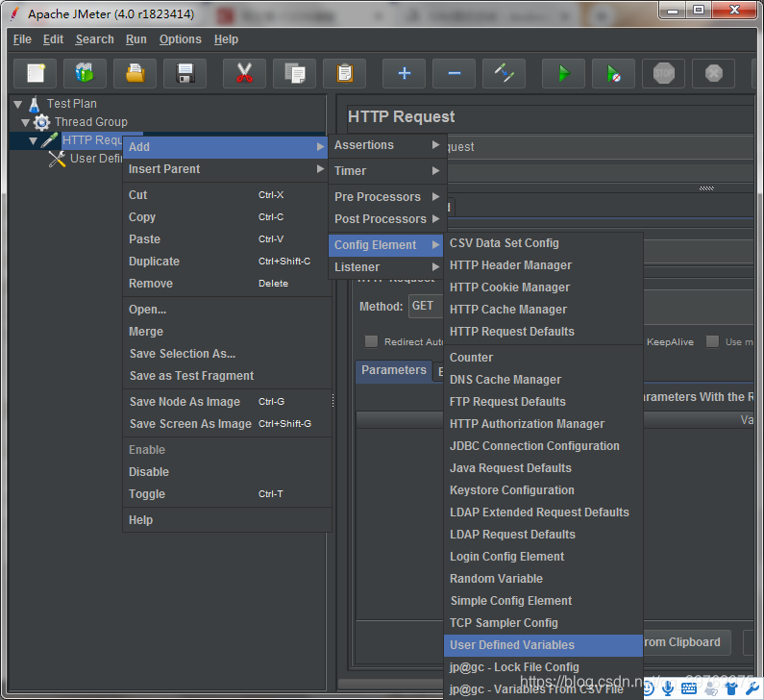Image resolution: width=764 pixels, height=700 pixels.
Task: Select HTTP Header Manager entry
Action: tap(543, 265)
